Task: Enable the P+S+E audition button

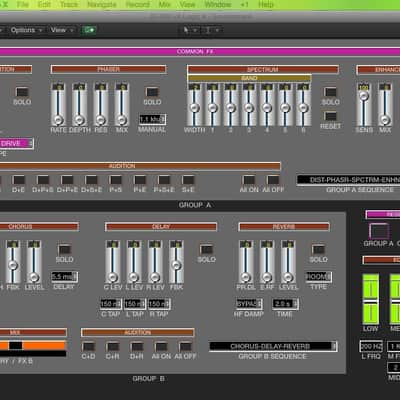Action: [x=164, y=180]
